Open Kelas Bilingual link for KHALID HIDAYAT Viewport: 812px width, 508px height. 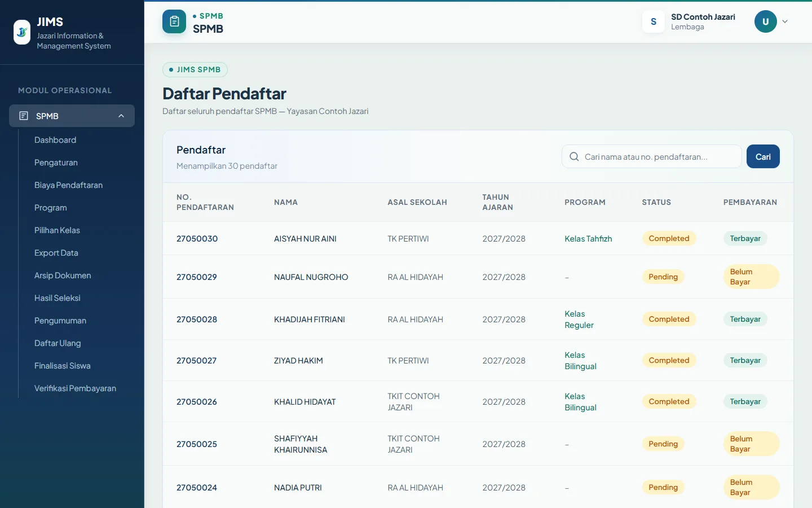[580, 402]
